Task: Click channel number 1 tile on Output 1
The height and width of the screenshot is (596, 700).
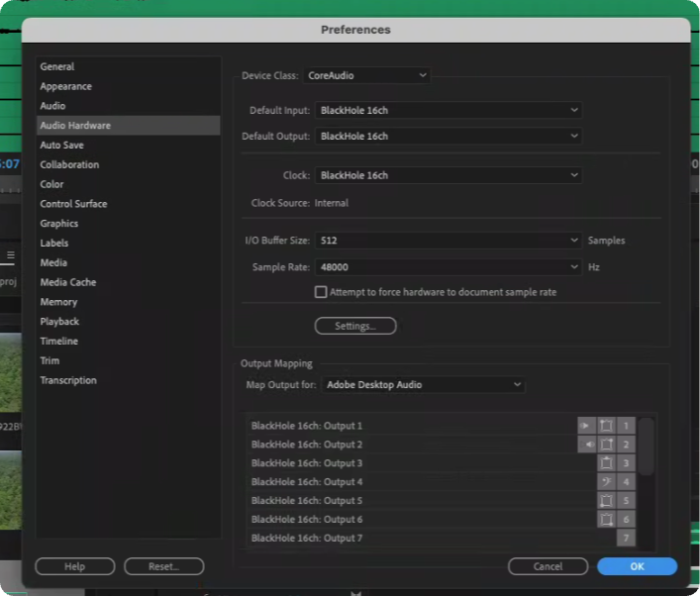Action: click(626, 426)
